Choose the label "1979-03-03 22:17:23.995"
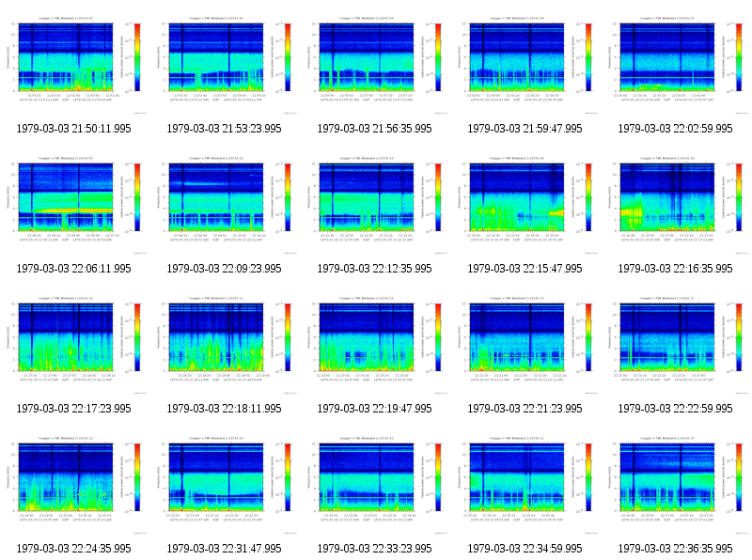The image size is (752, 560). 73,409
